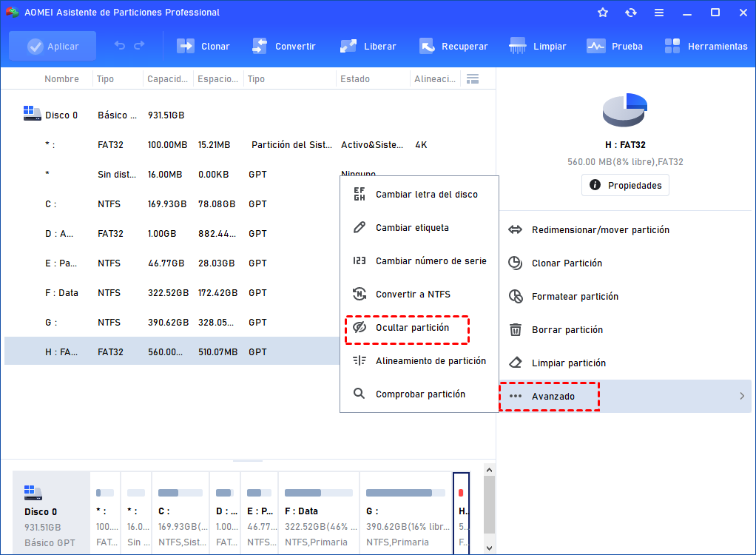
Task: Select the H: FAT32 partition row
Action: coord(172,351)
